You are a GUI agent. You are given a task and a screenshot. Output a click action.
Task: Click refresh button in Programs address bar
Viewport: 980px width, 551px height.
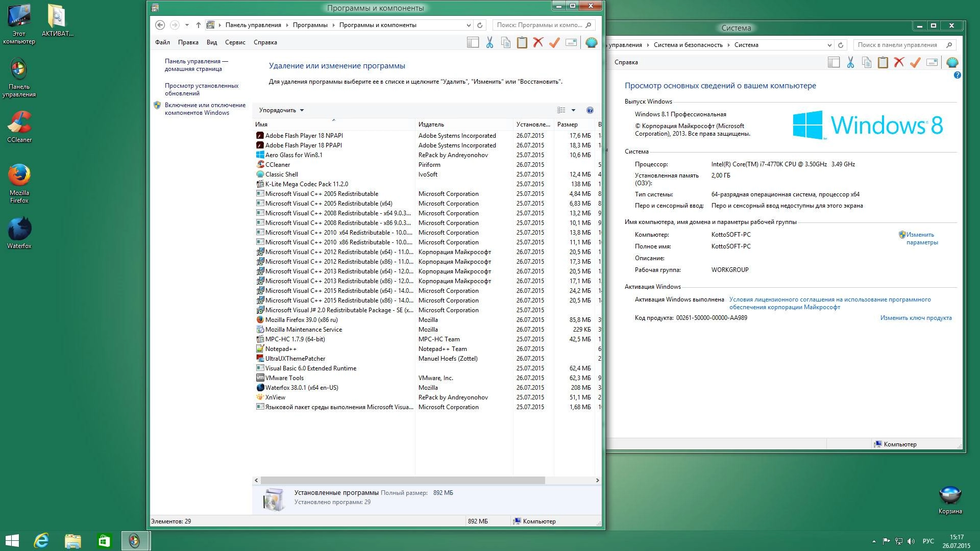[480, 25]
